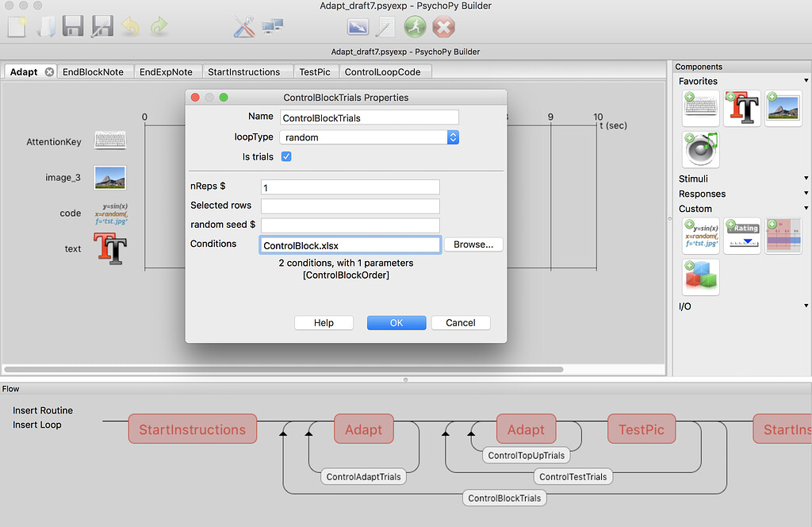Select the ControlBlock.xlsx Conditions field
Screen dimensions: 812x527
(x=350, y=244)
